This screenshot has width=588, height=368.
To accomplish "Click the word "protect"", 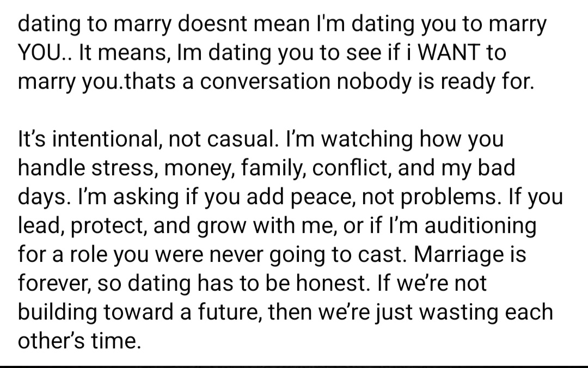I will pyautogui.click(x=108, y=226).
